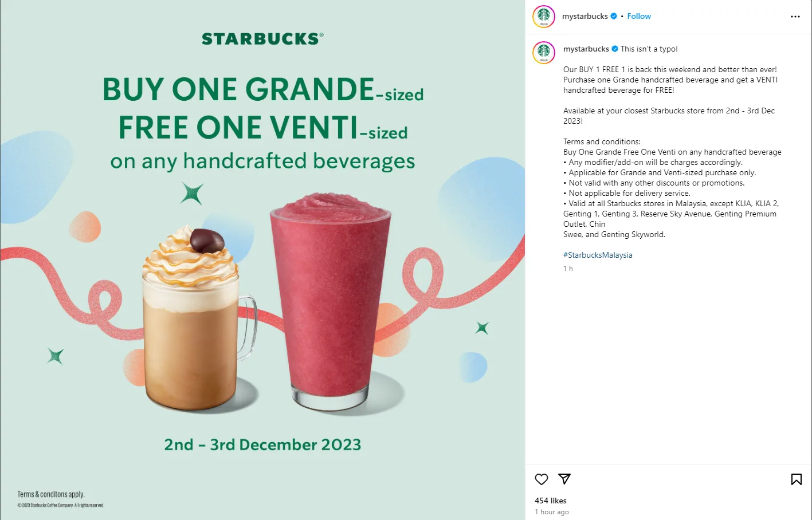Click the '2nd – 3rd December 2023' date text
The image size is (812, 520).
(x=262, y=445)
